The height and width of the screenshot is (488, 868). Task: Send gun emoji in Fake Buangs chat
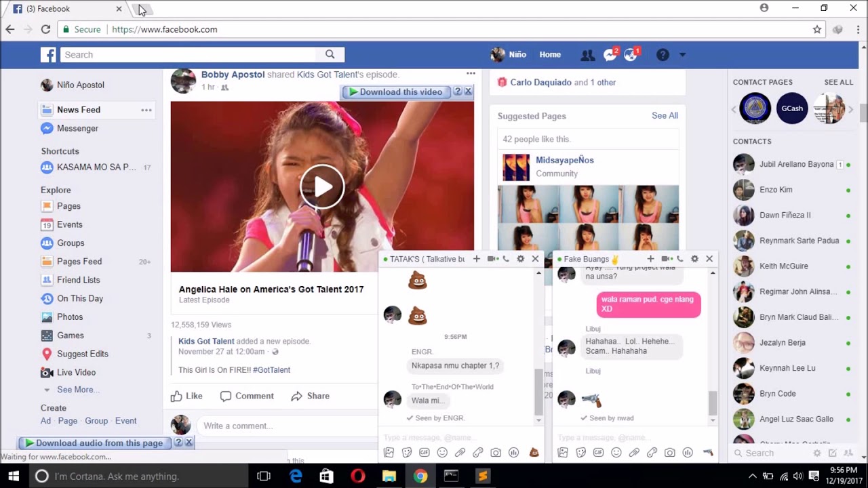coord(708,452)
